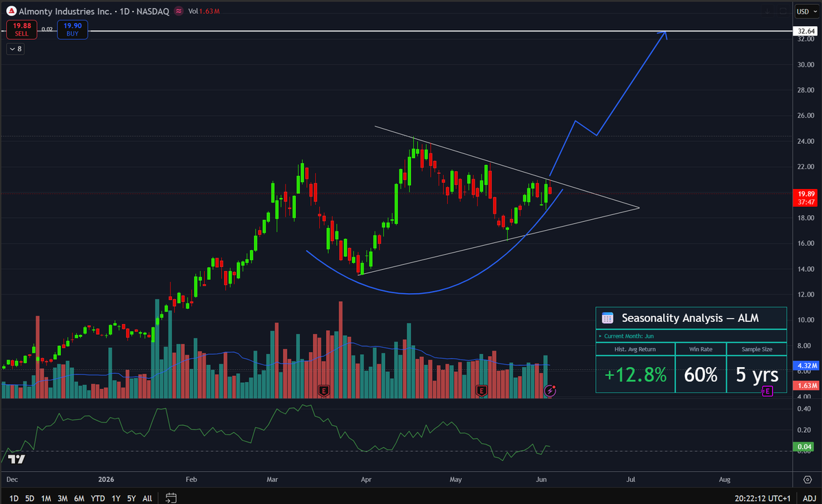Select the 5D date range tab
The image size is (822, 504).
[30, 498]
